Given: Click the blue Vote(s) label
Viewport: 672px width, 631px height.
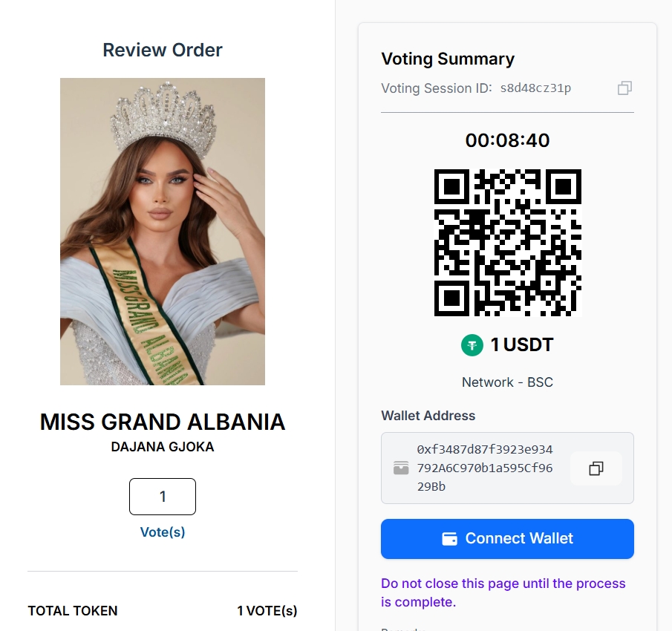Looking at the screenshot, I should (x=163, y=532).
